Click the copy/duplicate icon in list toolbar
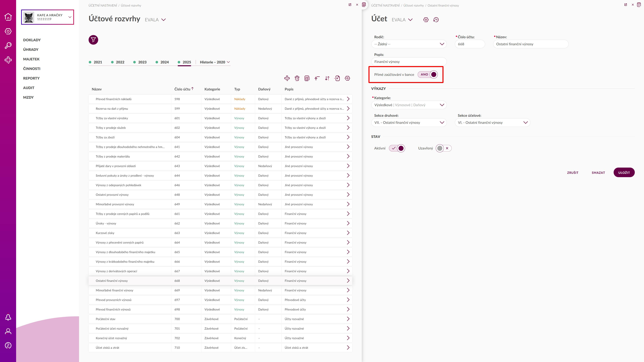The width and height of the screenshot is (644, 362). (307, 78)
